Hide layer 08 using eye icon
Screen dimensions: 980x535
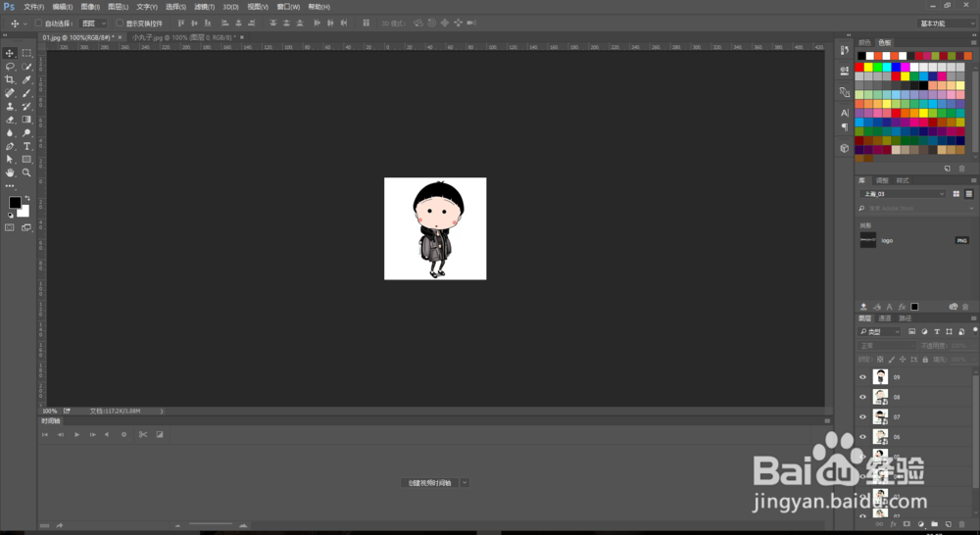point(863,397)
